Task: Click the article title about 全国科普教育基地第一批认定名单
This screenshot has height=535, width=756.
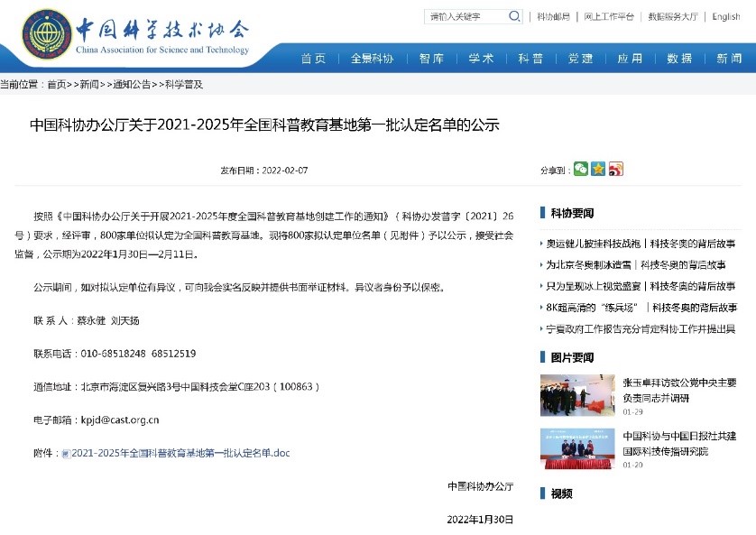Action: [x=264, y=125]
